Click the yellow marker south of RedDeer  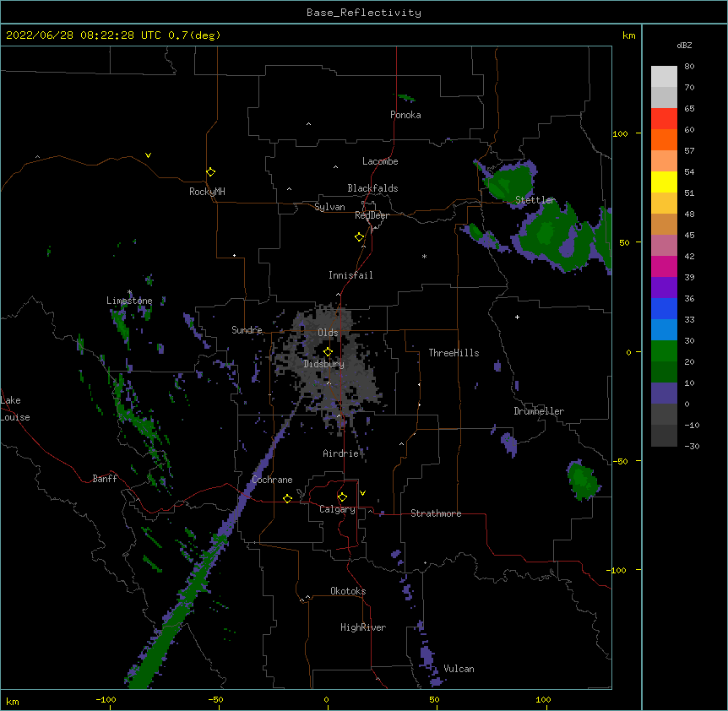(360, 237)
